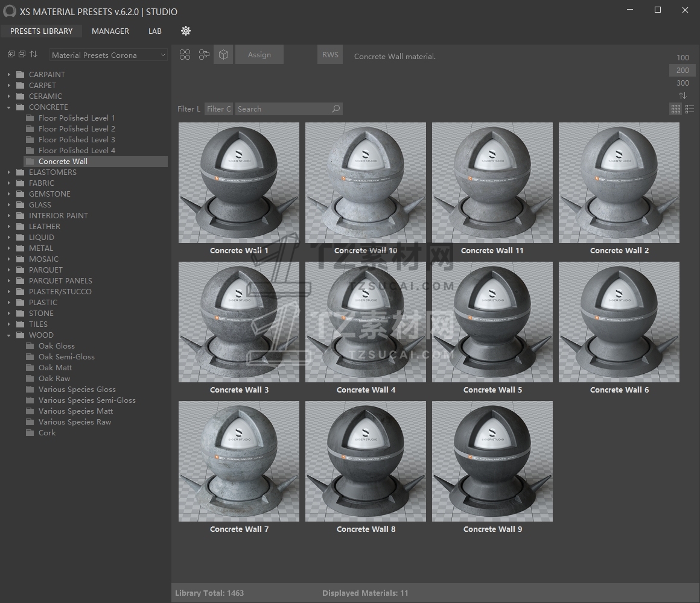Click the collapse-all tree icon
Screen dimensions: 700x603
point(22,54)
